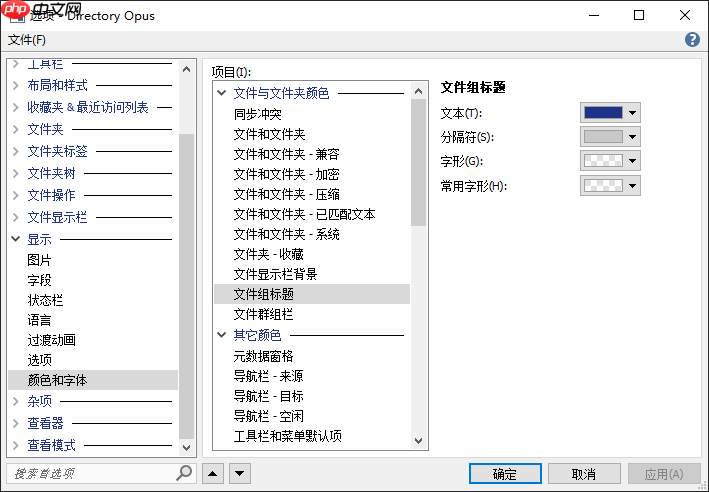Select 文件和文件夹 - 系统 item
The image size is (709, 492).
tap(287, 234)
